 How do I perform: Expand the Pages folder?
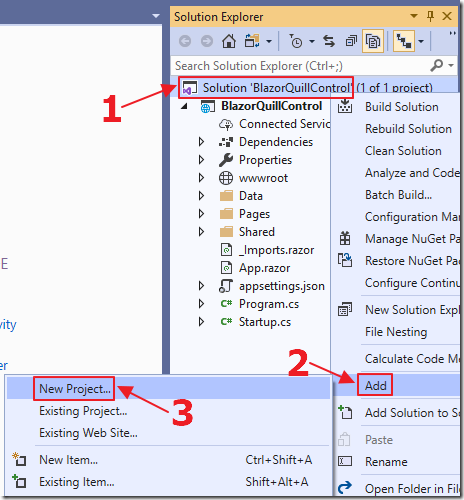pyautogui.click(x=201, y=214)
